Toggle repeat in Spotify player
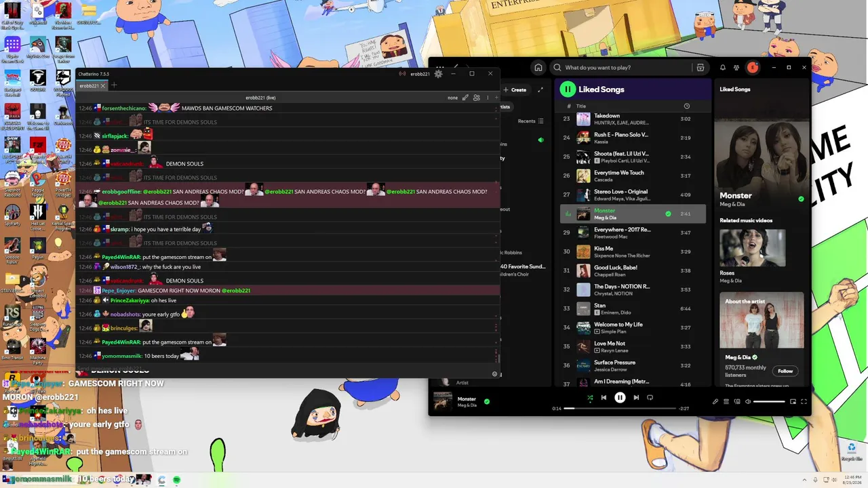Screen dimensions: 868x488 click(x=650, y=398)
